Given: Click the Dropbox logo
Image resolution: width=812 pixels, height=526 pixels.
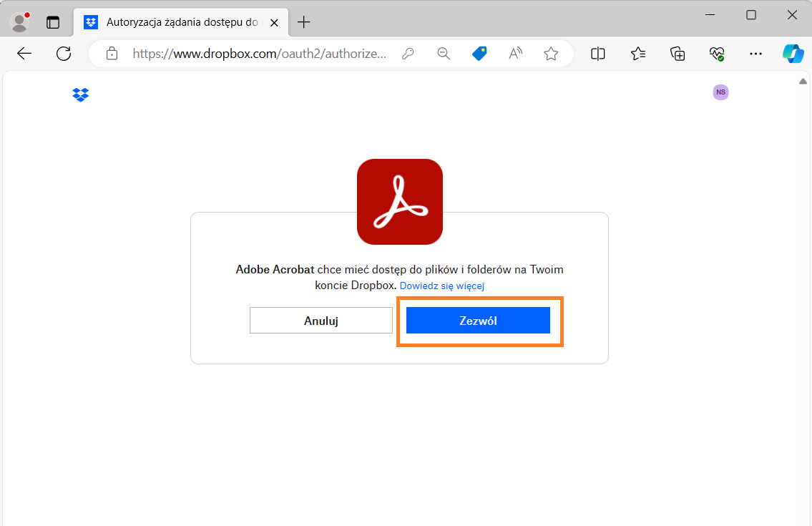Looking at the screenshot, I should pos(81,94).
